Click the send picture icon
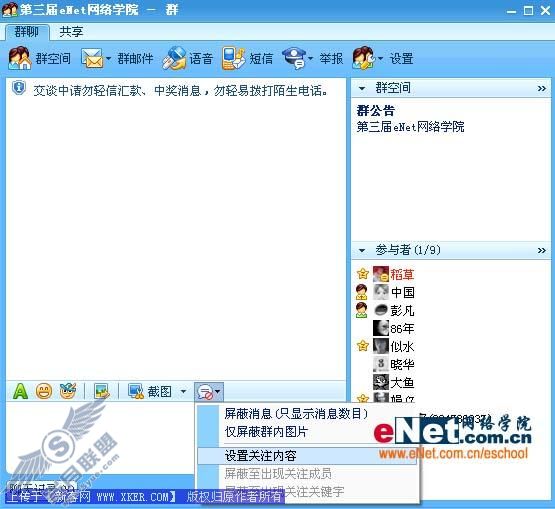This screenshot has width=555, height=509. [102, 391]
